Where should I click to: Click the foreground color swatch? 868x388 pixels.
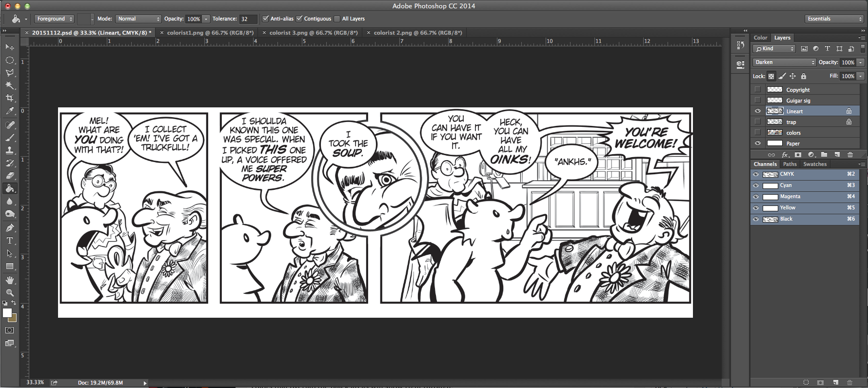coord(7,313)
